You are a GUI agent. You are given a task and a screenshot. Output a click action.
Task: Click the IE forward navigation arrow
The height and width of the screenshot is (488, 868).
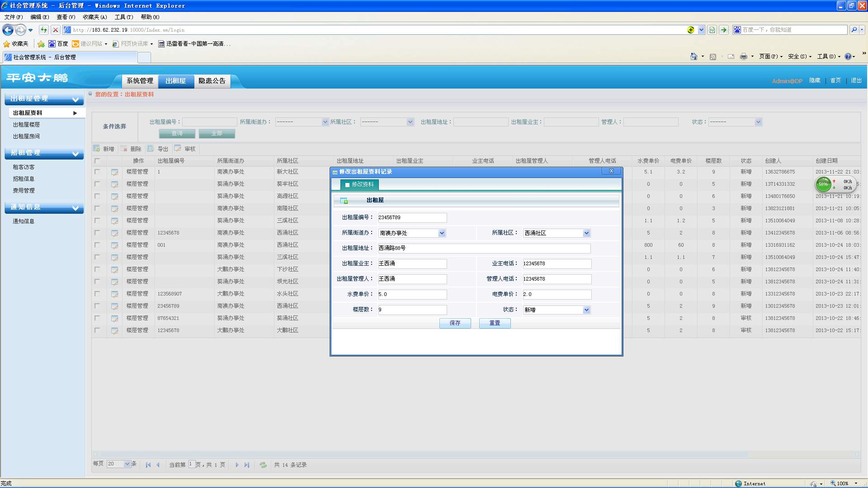[20, 30]
